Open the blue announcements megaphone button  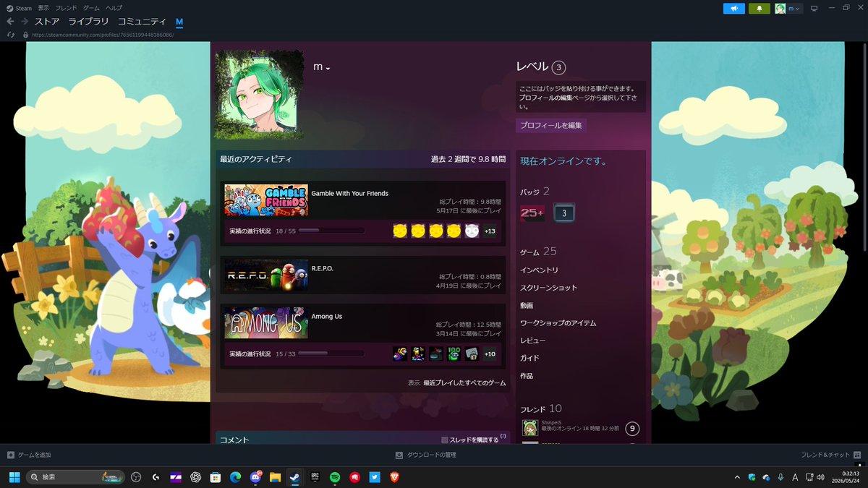(x=733, y=9)
